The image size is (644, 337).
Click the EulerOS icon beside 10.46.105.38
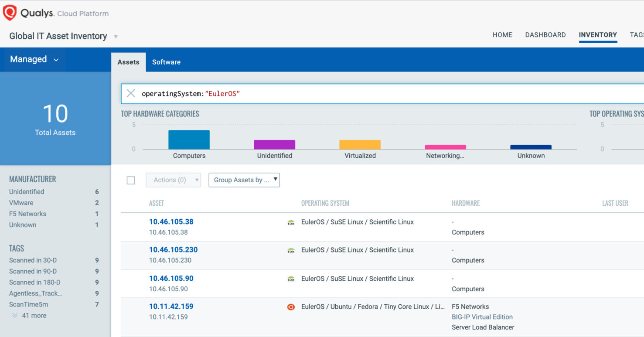click(291, 222)
